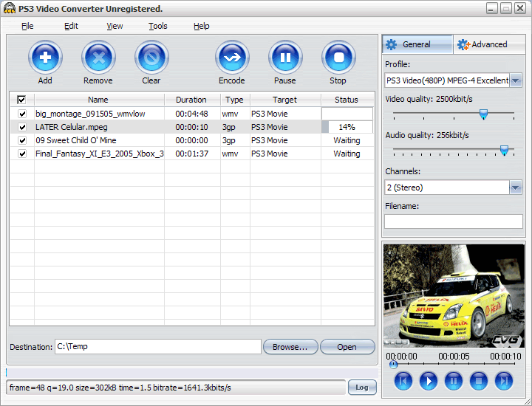
Task: Skip to next in preview player
Action: (504, 381)
